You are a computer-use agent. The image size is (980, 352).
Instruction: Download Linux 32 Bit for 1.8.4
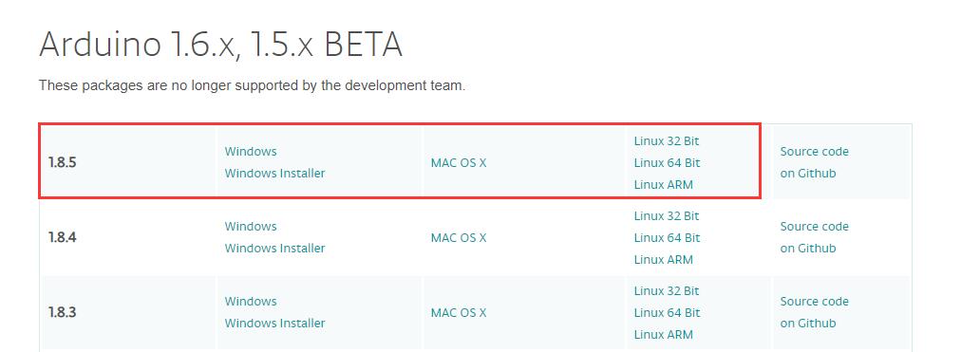click(x=667, y=216)
